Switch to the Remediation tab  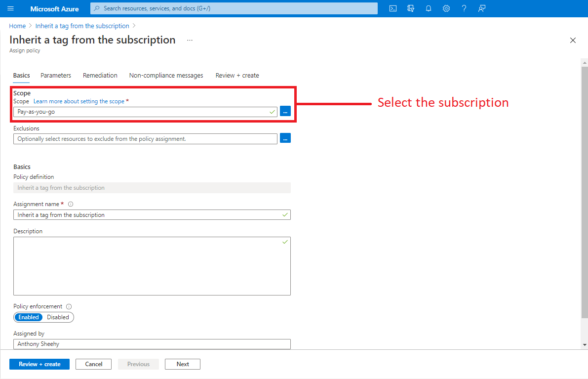[100, 76]
